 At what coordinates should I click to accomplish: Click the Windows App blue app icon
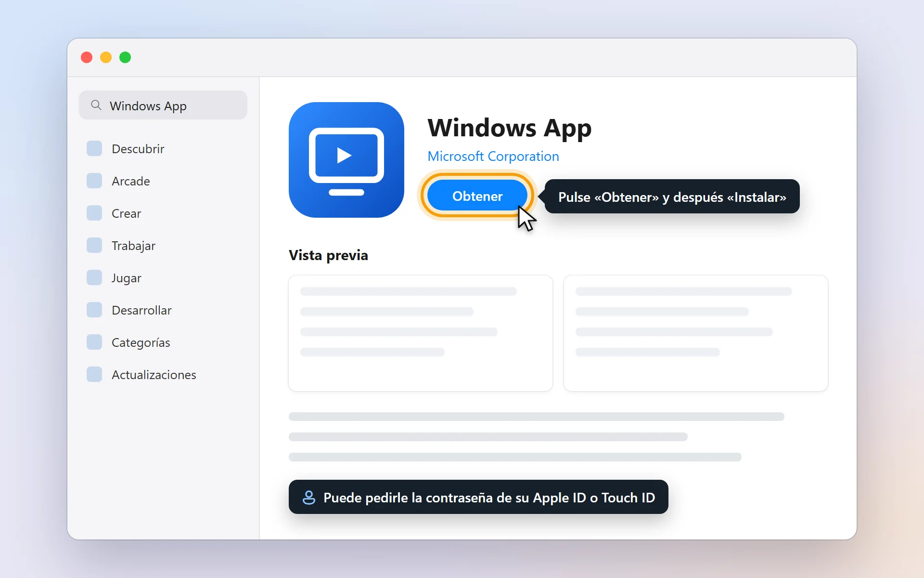tap(346, 160)
